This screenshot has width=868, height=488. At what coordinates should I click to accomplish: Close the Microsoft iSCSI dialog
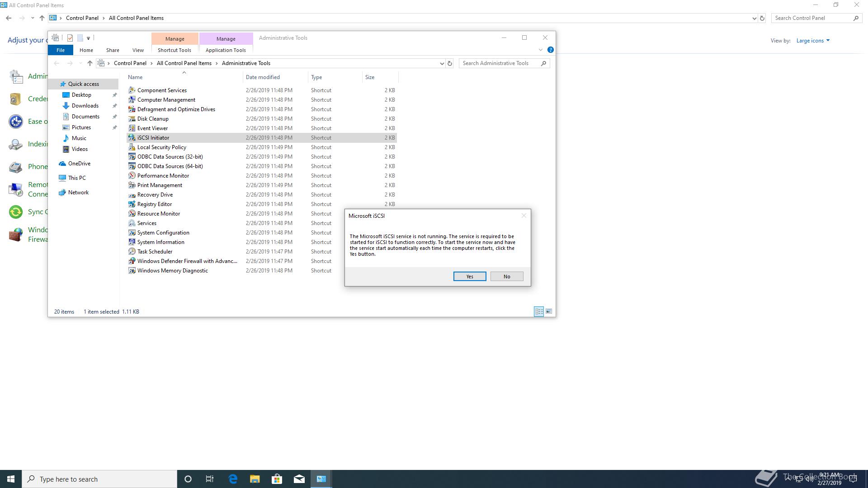pos(524,216)
